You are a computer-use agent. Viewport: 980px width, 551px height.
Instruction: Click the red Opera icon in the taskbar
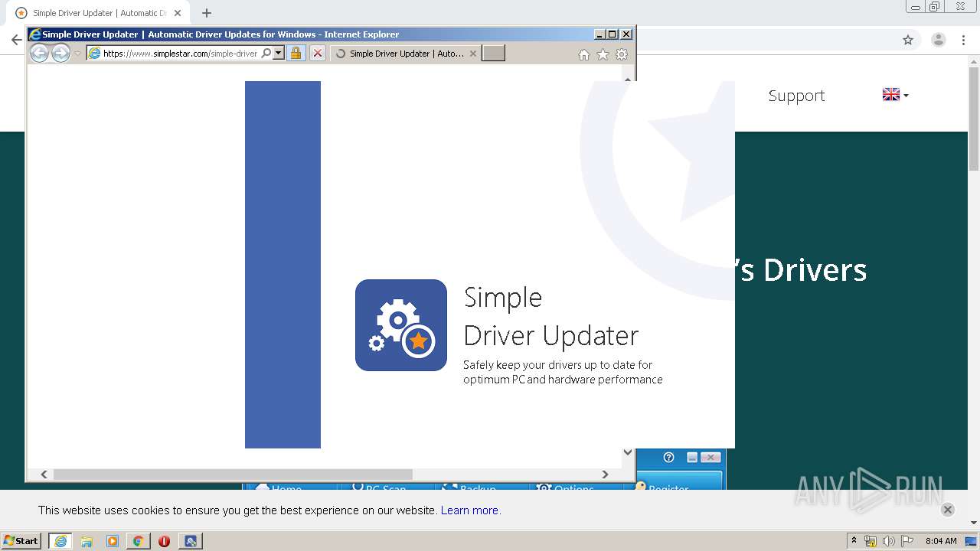click(x=164, y=541)
